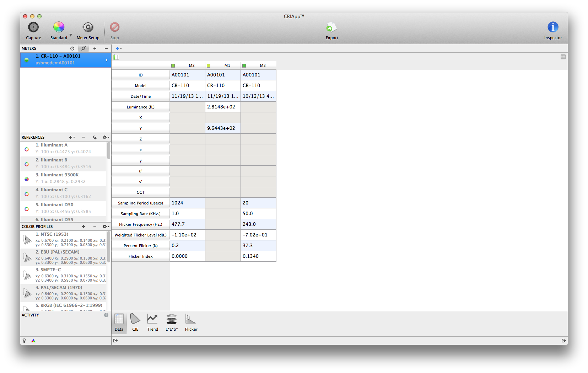Open the Inspector panel
The image size is (588, 373).
553,31
